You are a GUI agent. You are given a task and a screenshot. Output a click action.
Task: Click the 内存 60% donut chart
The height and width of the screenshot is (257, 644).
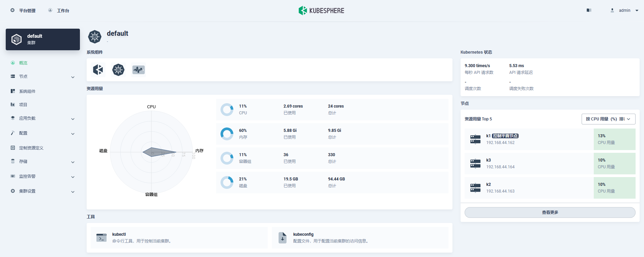coord(227,134)
